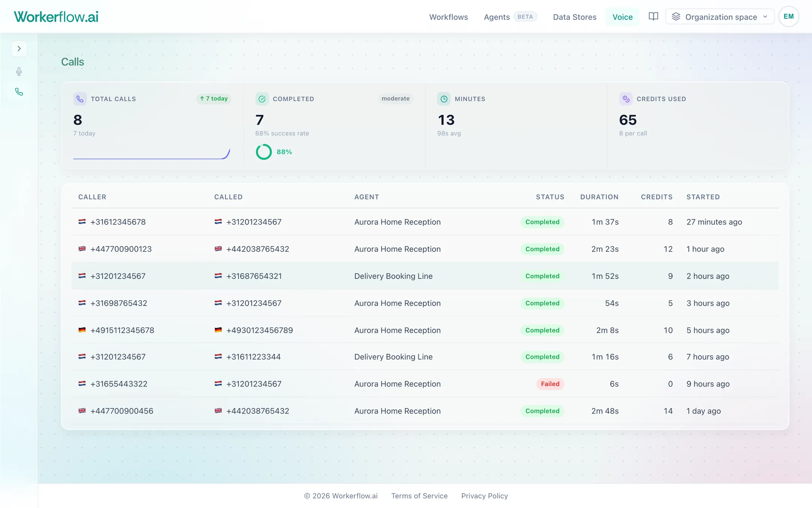The image size is (812, 508).
Task: Click the BETA badge next to Agents
Action: pos(525,17)
